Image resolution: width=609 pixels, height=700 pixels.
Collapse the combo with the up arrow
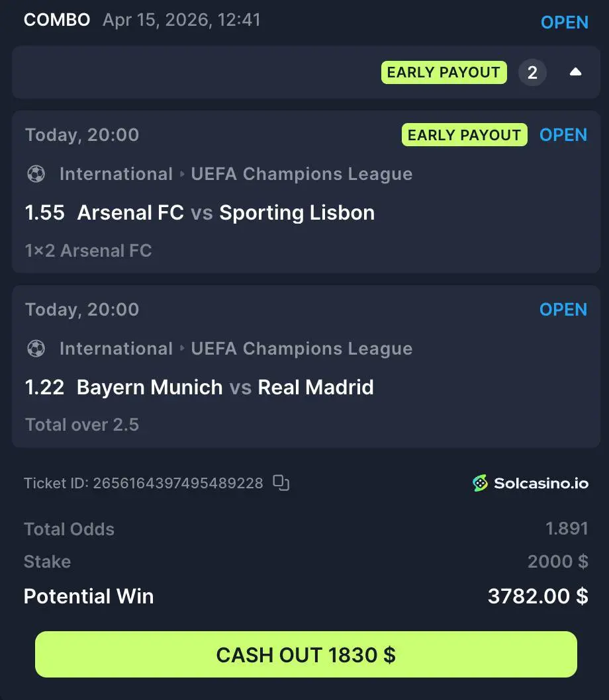click(x=575, y=72)
